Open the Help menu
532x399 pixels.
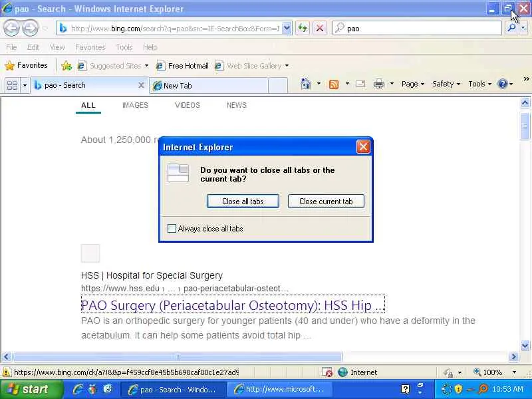(x=150, y=47)
